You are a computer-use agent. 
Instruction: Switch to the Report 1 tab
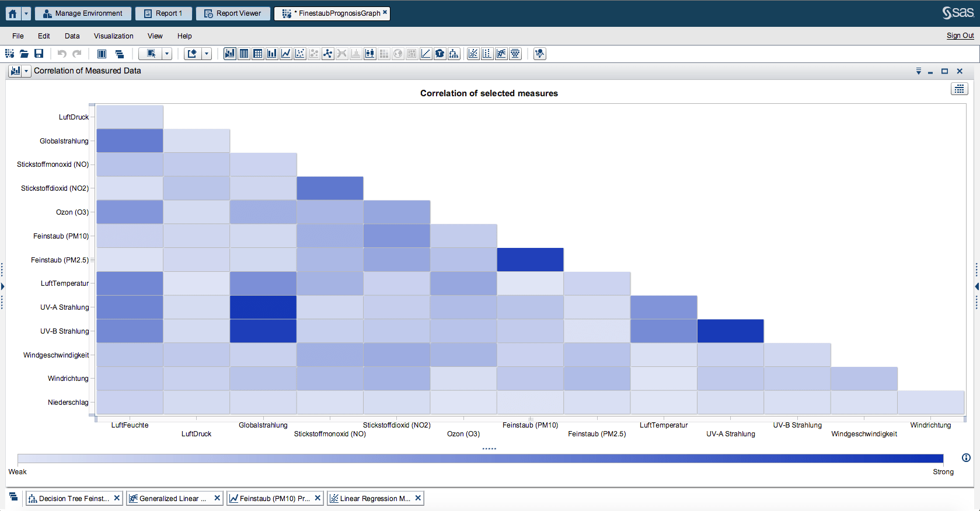[x=163, y=13]
